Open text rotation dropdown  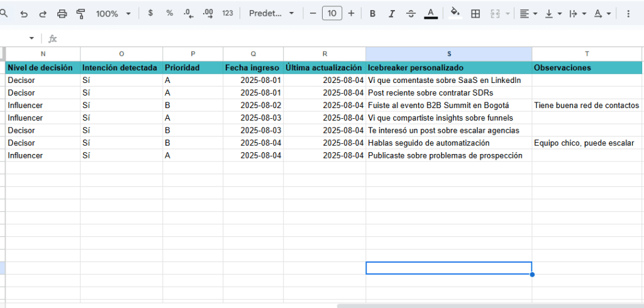click(x=602, y=14)
